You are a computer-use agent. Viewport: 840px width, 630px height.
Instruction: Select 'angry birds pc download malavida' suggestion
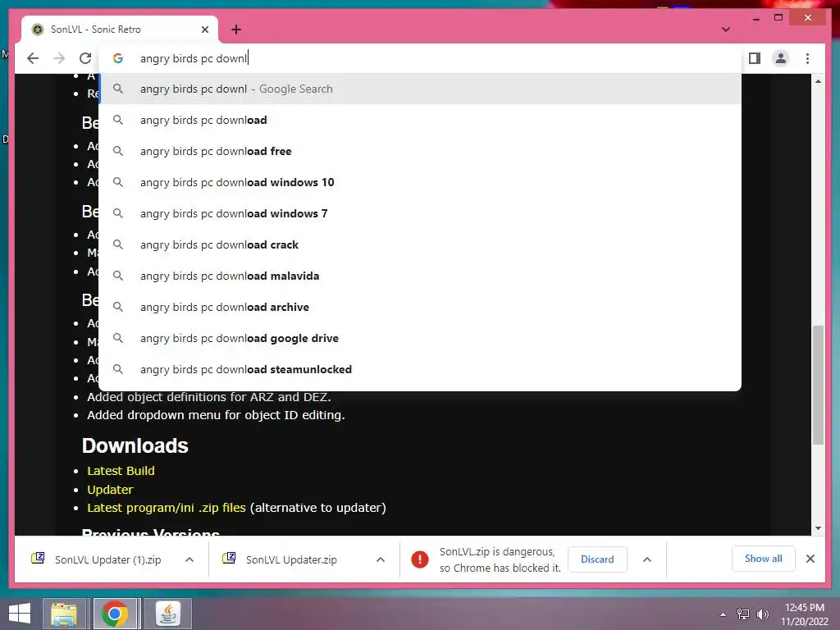[x=421, y=276]
